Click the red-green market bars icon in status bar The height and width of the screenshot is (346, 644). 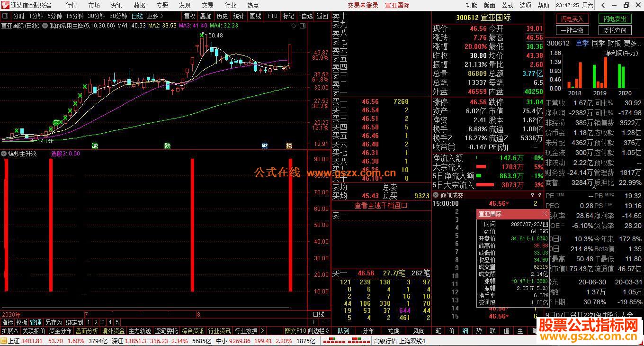346,341
